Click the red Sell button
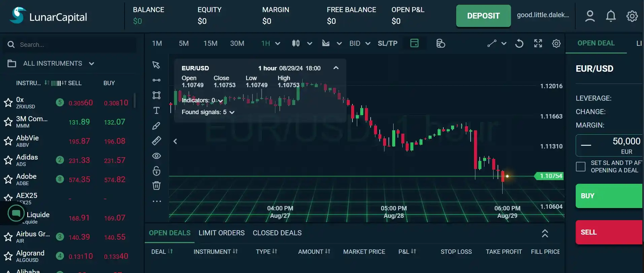Viewport: 644px width, 273px height. (609, 232)
